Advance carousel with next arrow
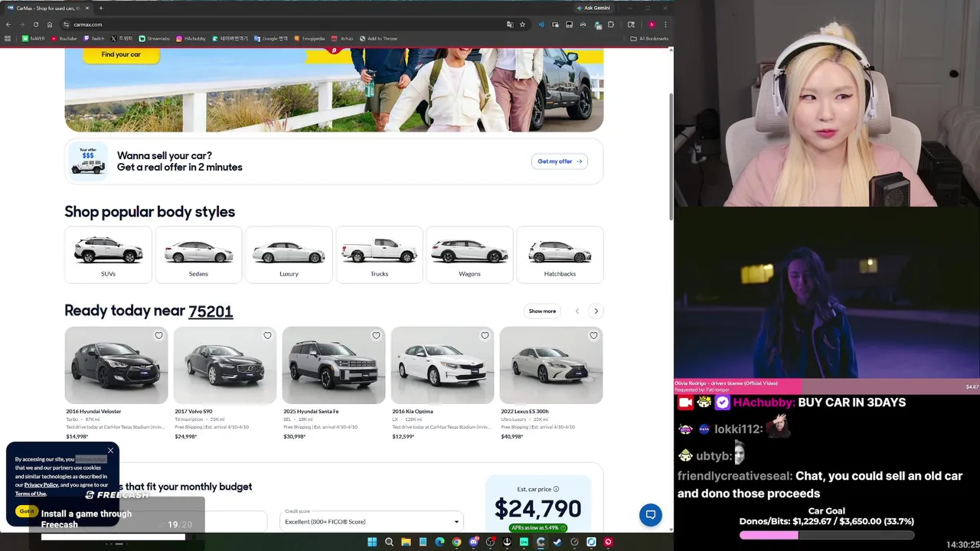 point(596,311)
